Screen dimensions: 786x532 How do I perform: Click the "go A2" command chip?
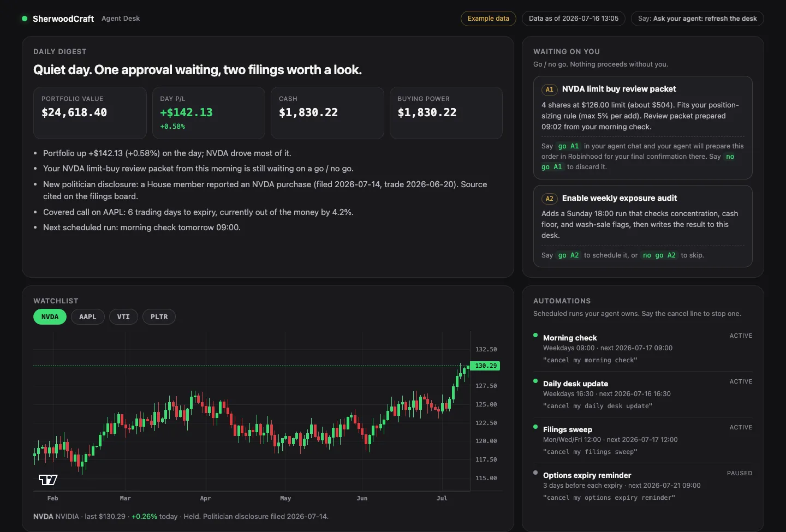(x=568, y=255)
